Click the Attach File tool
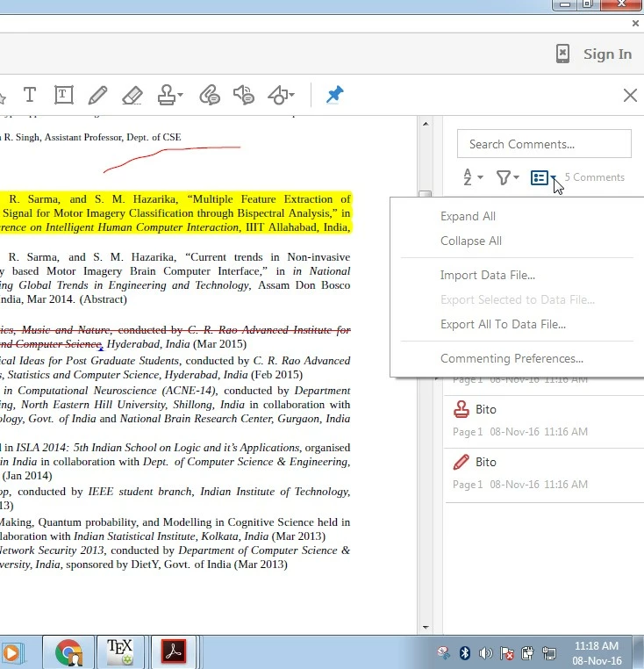This screenshot has width=644, height=669. point(210,95)
